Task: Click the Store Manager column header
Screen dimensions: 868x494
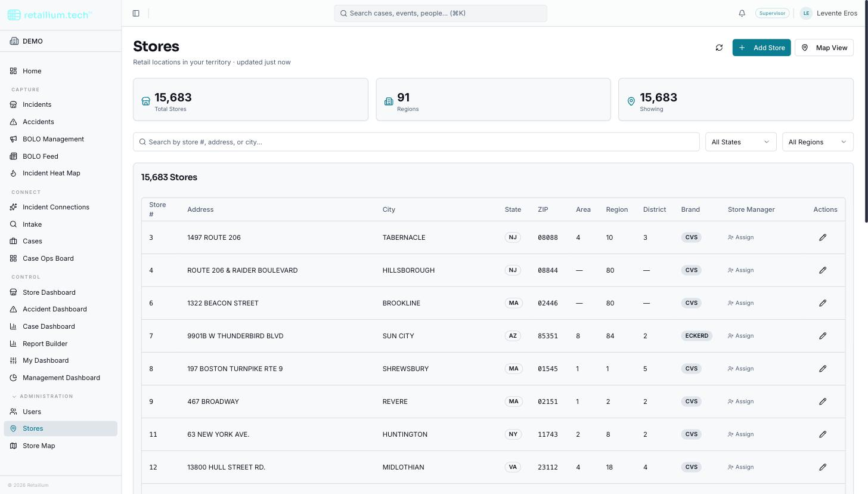Action: pyautogui.click(x=751, y=209)
